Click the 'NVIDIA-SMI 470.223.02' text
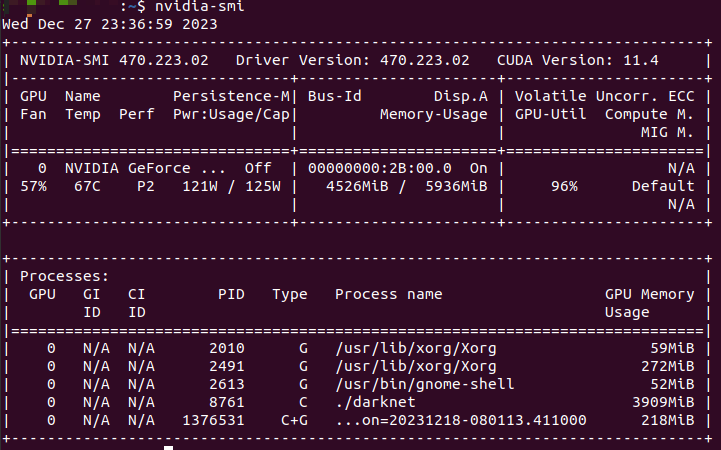 click(x=114, y=60)
